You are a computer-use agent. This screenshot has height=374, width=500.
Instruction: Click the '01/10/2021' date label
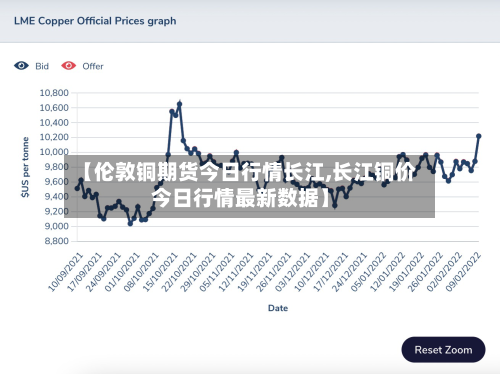tap(122, 272)
